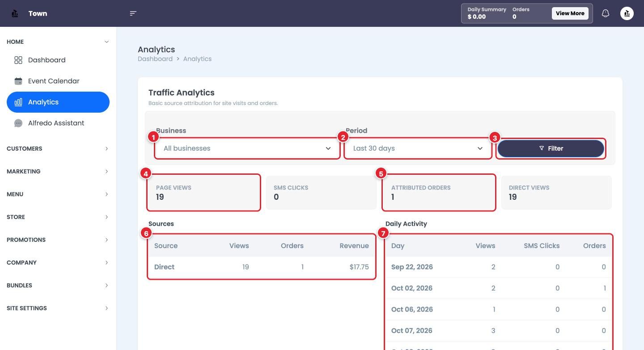Open the notifications bell
644x350 pixels.
point(606,13)
